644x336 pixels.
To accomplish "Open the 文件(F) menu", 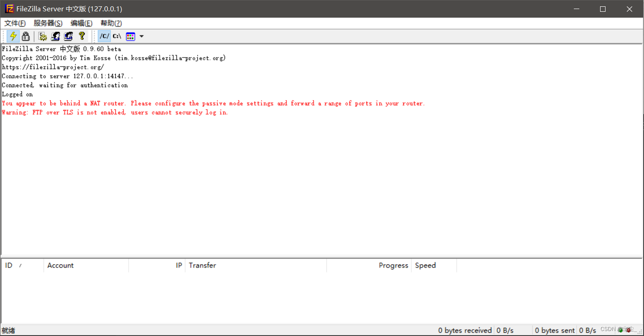I will pos(14,23).
